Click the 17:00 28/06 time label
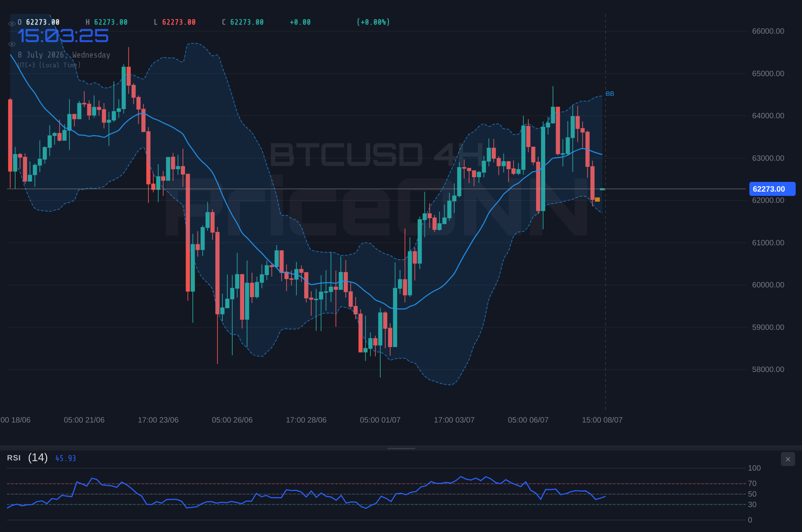 coord(306,420)
